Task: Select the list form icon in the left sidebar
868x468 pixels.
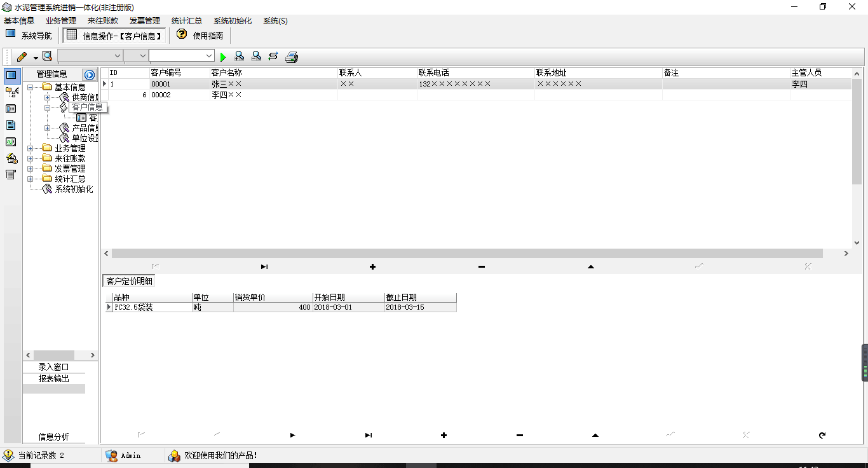Action: 11,109
